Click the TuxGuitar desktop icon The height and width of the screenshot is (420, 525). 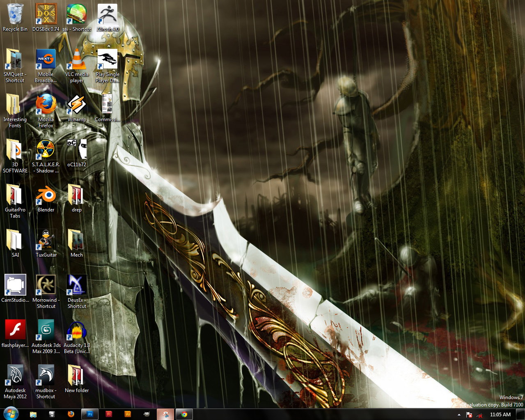click(x=46, y=241)
